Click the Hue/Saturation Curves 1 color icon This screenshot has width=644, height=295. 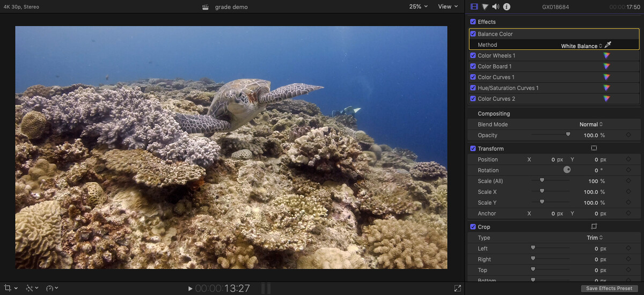coord(606,88)
